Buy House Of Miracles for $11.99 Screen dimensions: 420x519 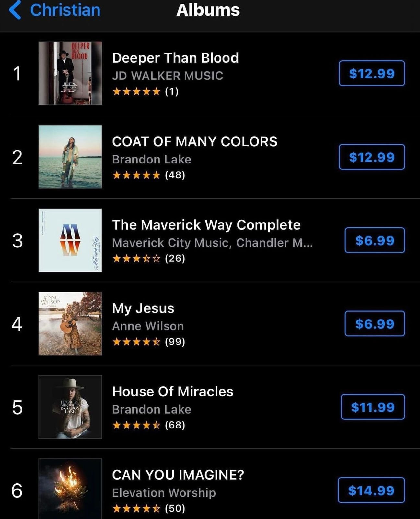(373, 407)
